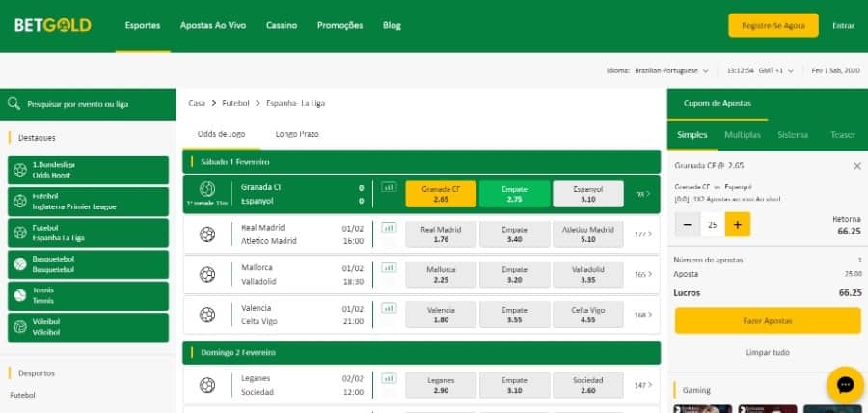Screen dimensions: 868x413
Task: Open stats icon for Valencia vs Celta Vigo
Action: click(390, 308)
